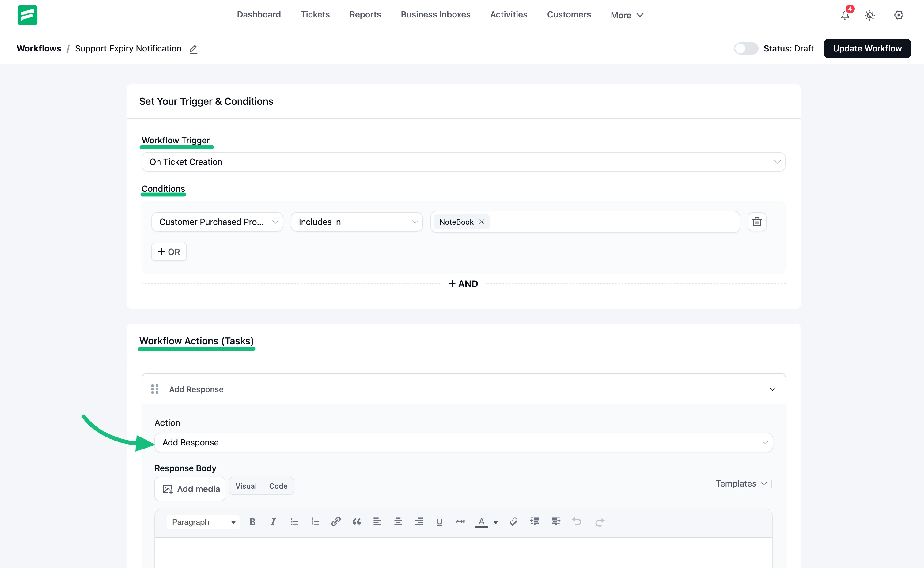924x568 pixels.
Task: Open the Activities page
Action: [x=509, y=15]
